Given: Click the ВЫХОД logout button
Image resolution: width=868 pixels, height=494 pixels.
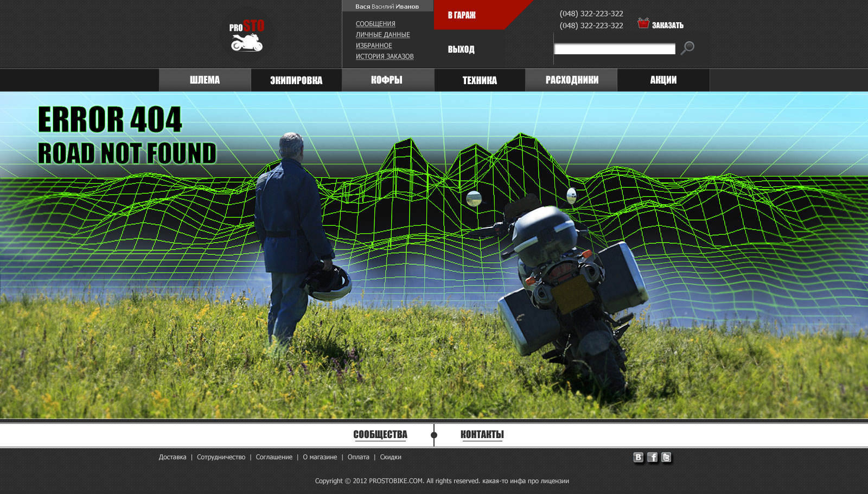Looking at the screenshot, I should click(x=461, y=49).
